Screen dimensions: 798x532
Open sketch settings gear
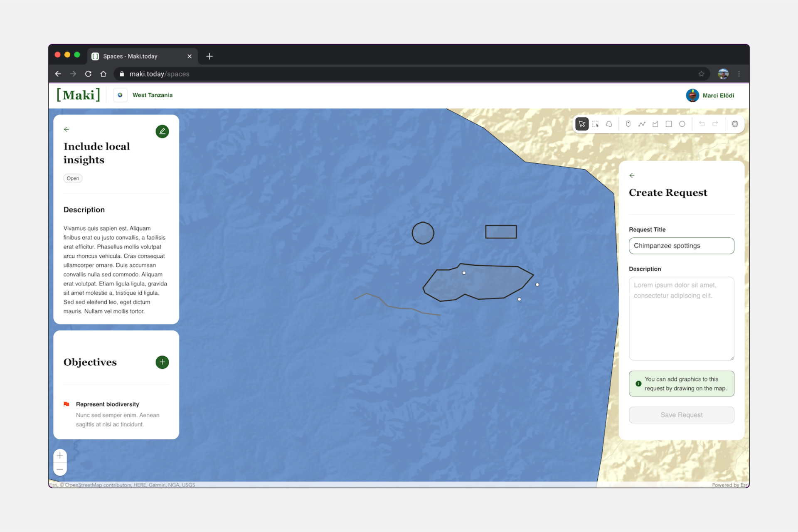pyautogui.click(x=735, y=124)
